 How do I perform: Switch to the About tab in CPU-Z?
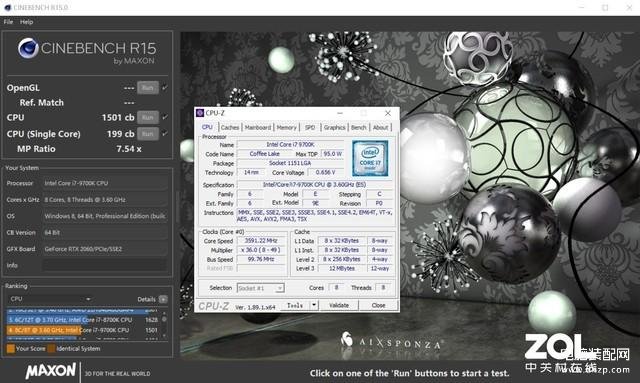(x=380, y=128)
